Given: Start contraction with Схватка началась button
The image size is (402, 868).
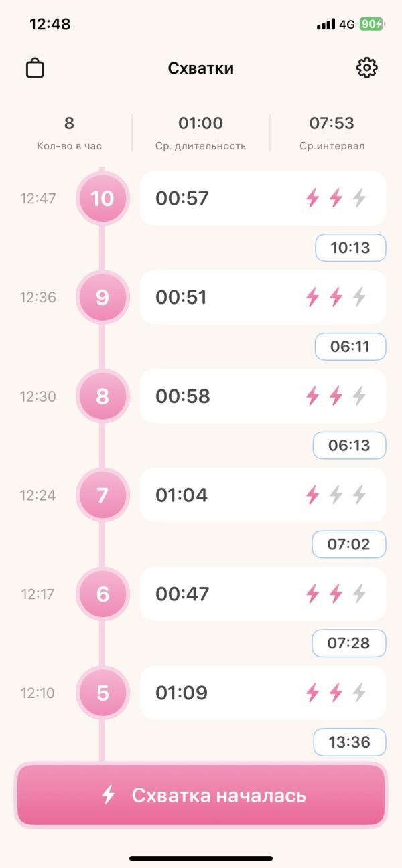Looking at the screenshot, I should [x=201, y=795].
